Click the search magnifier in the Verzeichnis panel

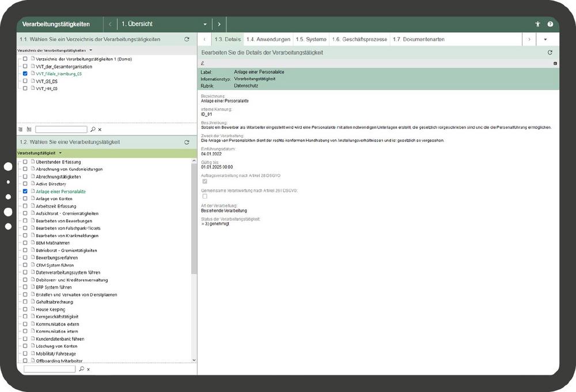coord(92,130)
